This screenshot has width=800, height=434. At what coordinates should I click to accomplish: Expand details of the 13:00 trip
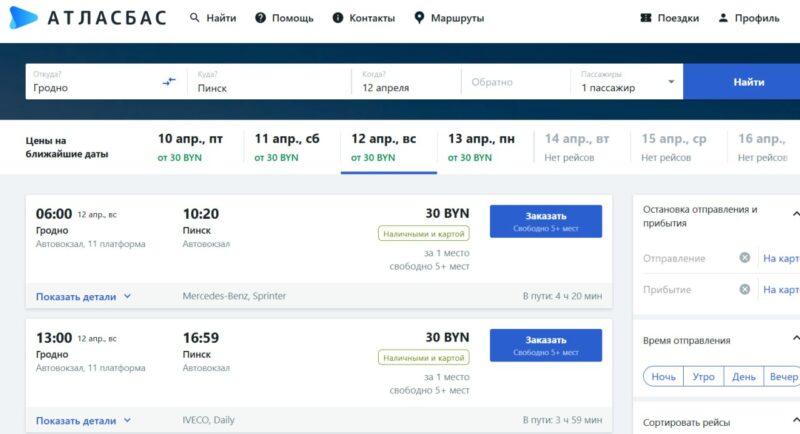click(x=84, y=420)
